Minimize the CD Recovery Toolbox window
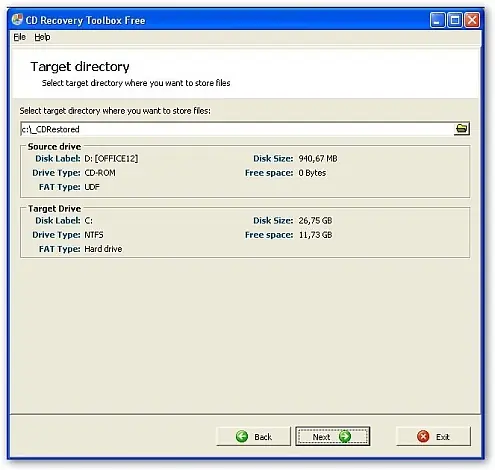 coord(437,20)
